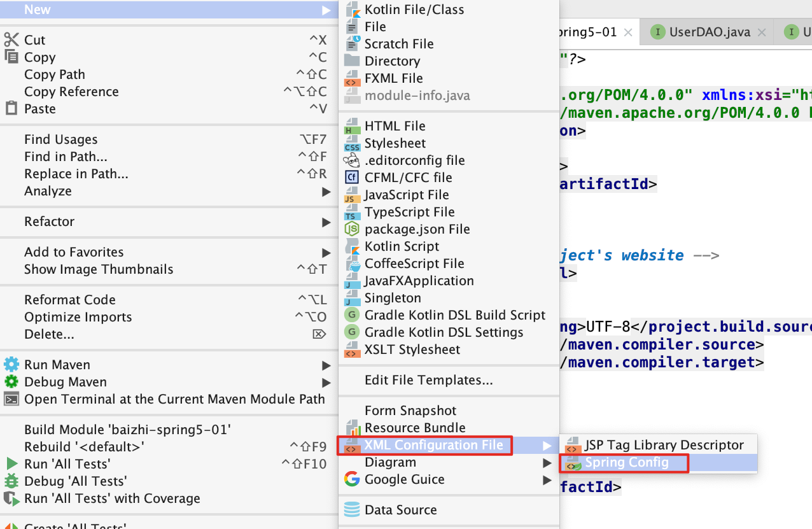812x529 pixels.
Task: Click the Kotlin Script icon
Action: 352,246
